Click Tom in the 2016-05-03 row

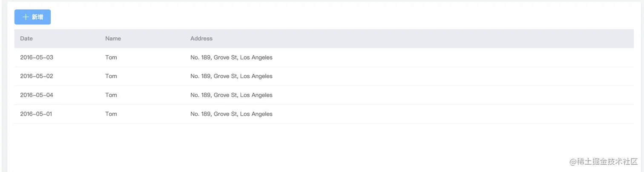(x=111, y=57)
